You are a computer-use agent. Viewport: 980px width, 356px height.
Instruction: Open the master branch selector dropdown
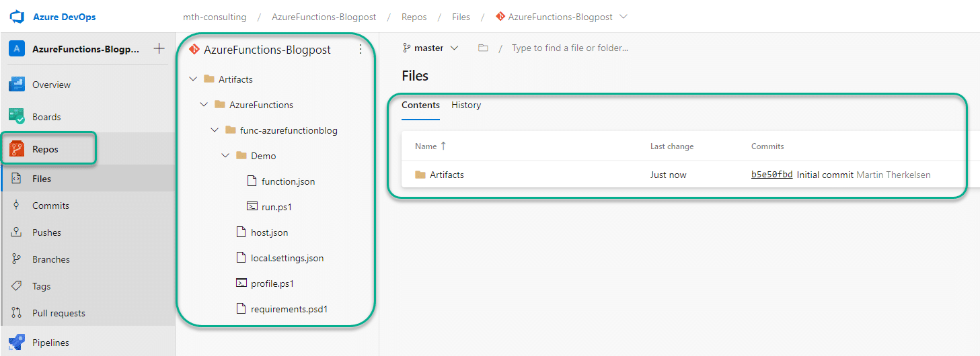[430, 48]
